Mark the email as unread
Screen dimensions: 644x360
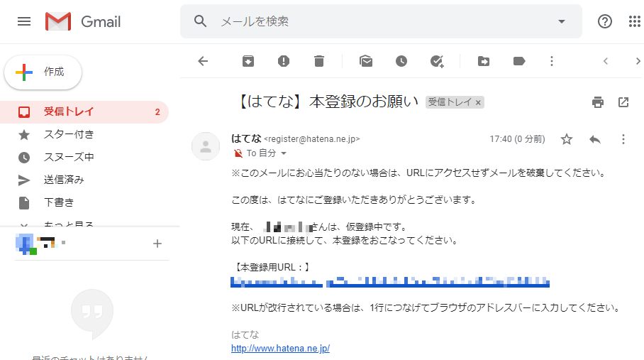[x=365, y=61]
